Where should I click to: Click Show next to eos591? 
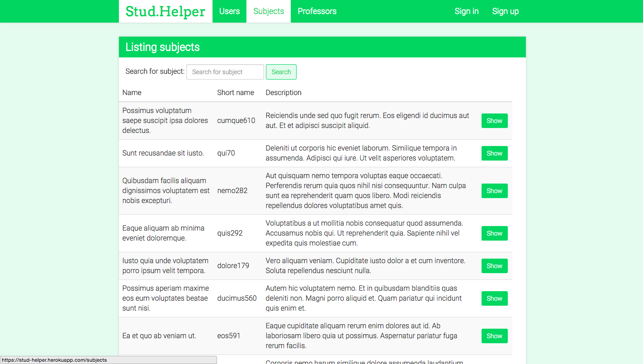click(494, 336)
